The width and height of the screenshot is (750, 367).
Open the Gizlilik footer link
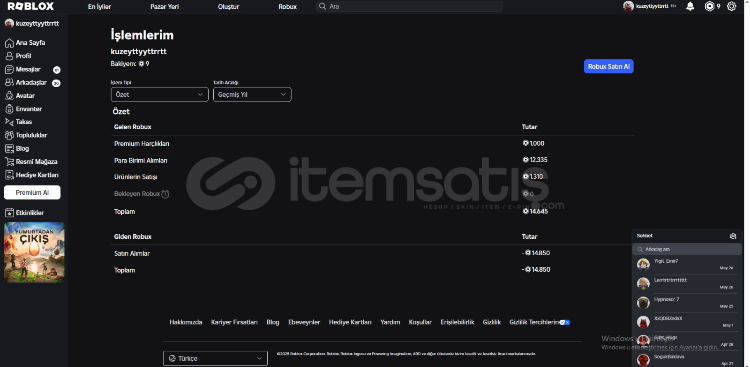[492, 323]
